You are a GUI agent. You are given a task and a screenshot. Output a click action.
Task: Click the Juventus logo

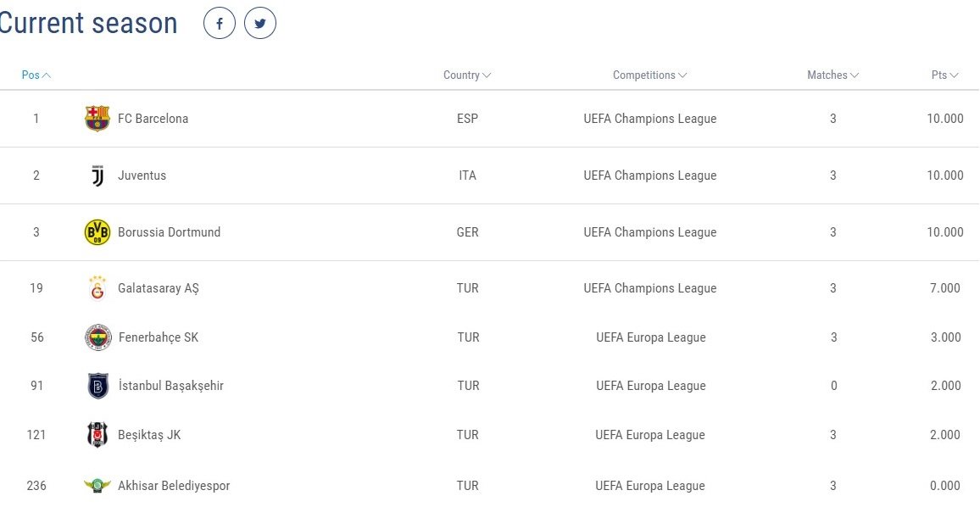click(x=97, y=175)
